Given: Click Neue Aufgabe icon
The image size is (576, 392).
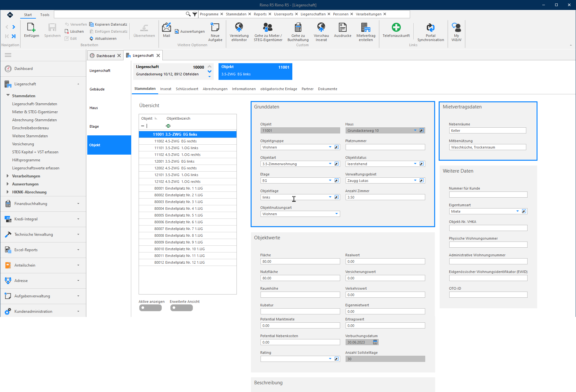Looking at the screenshot, I should pyautogui.click(x=215, y=28).
